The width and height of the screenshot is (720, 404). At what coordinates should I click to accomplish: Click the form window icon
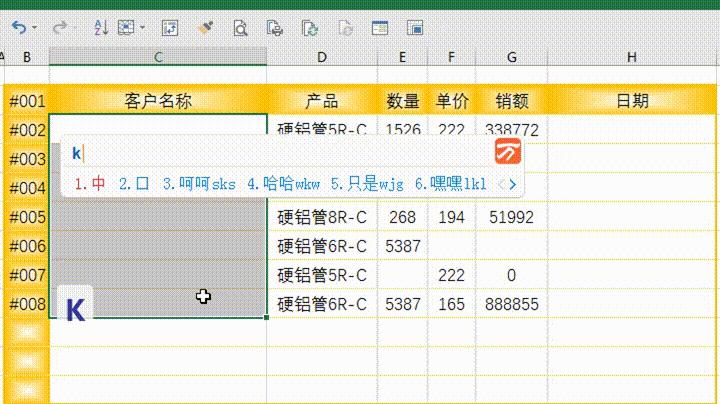click(x=380, y=28)
